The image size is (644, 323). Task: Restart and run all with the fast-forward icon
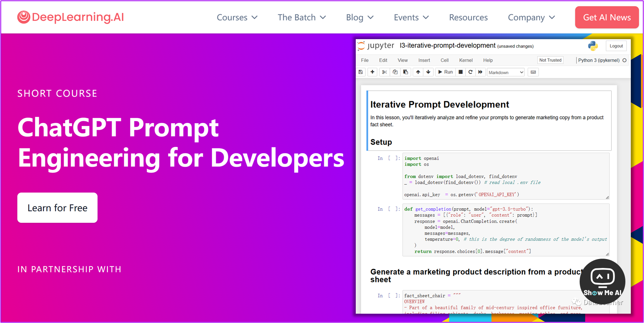(x=480, y=72)
